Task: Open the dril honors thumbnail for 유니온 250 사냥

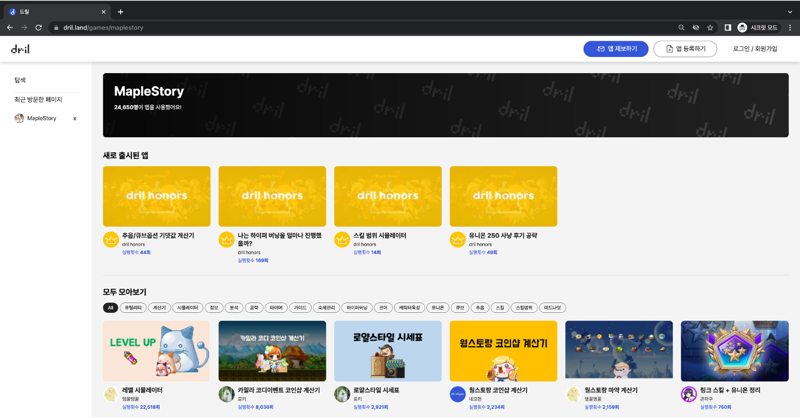Action: pyautogui.click(x=504, y=196)
